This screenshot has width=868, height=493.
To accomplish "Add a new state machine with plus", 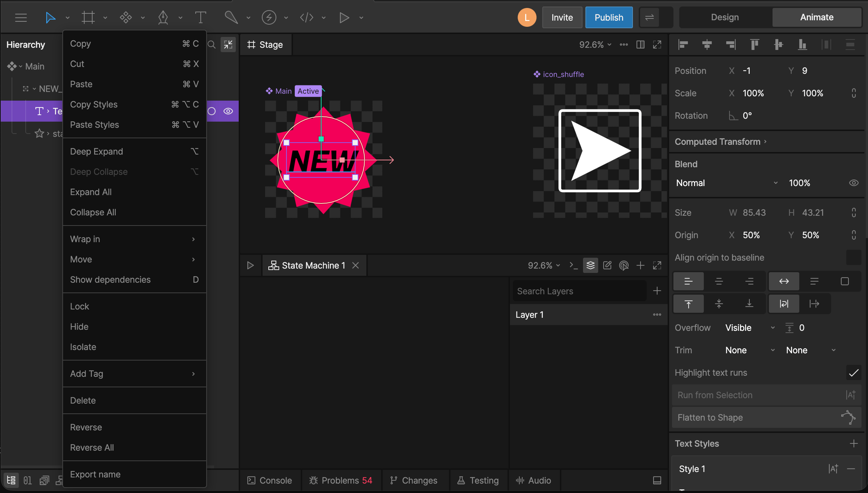I will tap(641, 265).
